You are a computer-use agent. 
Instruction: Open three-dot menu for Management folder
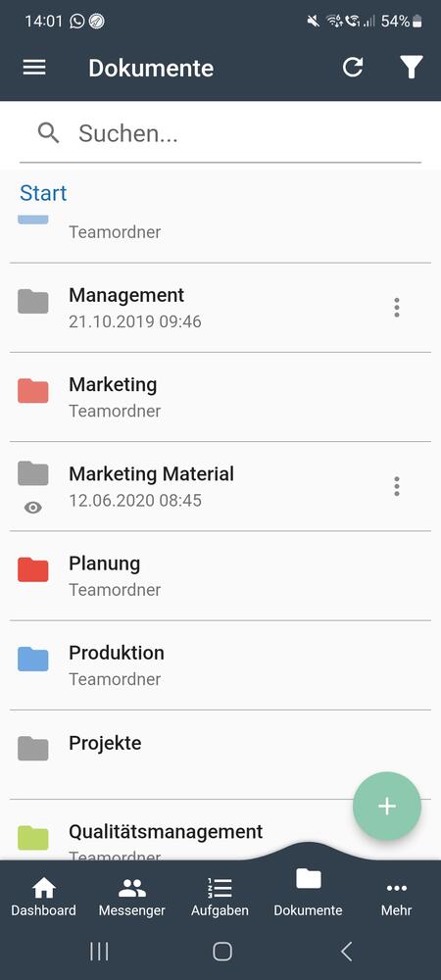(396, 308)
